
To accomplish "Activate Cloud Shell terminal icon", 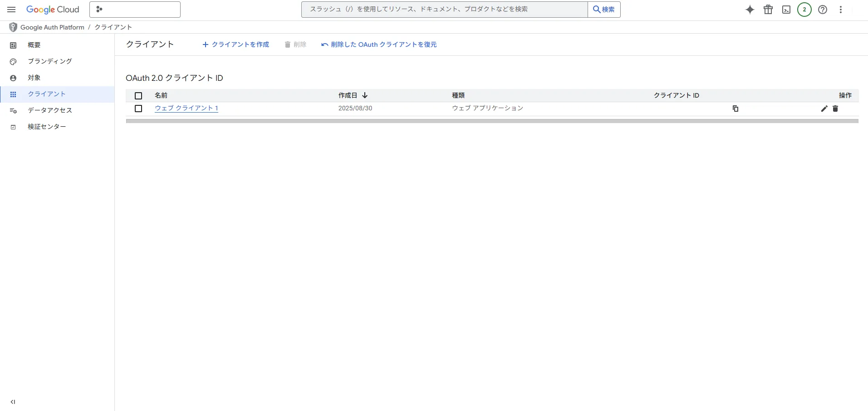I will 786,10.
